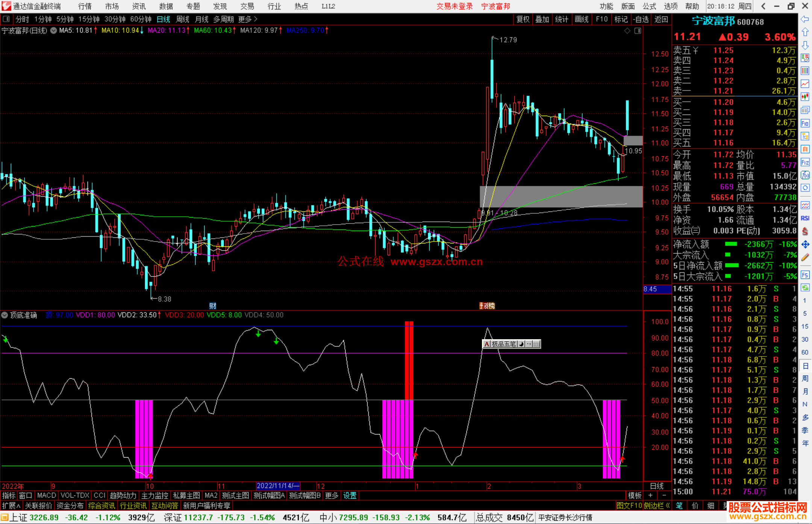Click the 画线 drawing button
Screen dimensions: 812x524
(x=581, y=19)
